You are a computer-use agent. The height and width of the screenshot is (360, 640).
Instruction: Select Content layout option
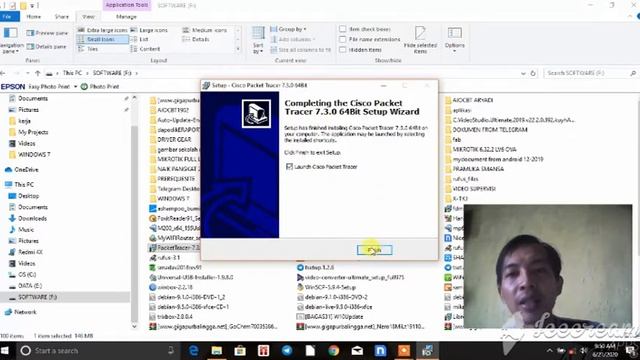pos(145,49)
